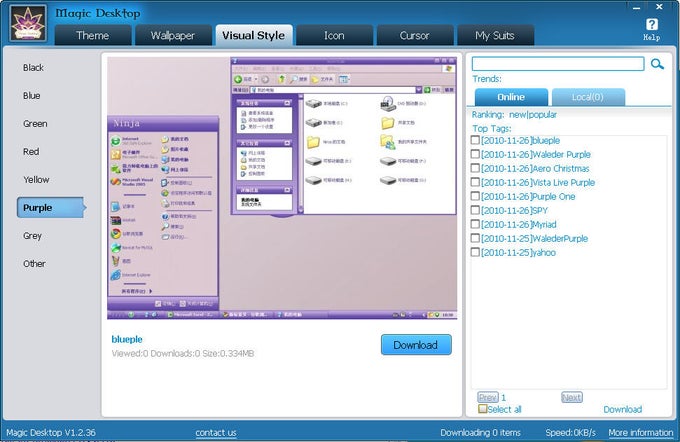Check the Waleder Purple checkbox
This screenshot has width=680, height=442.
tap(475, 154)
